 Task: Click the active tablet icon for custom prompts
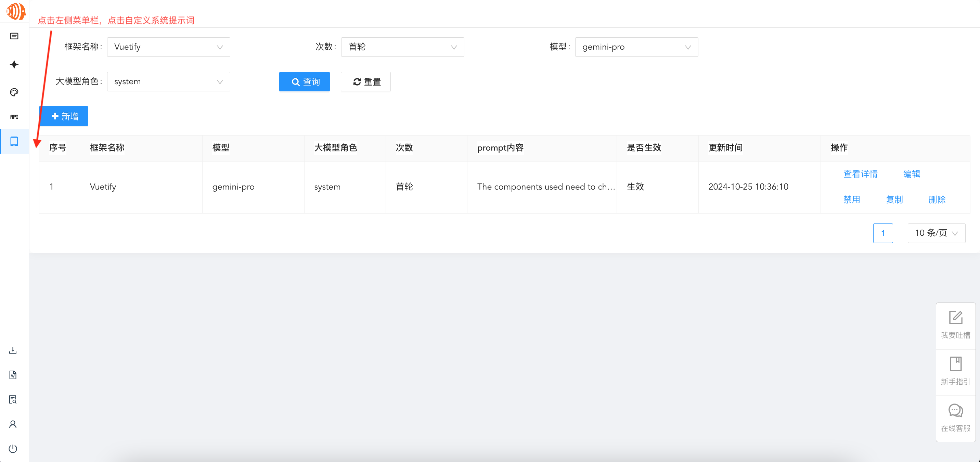(x=14, y=141)
